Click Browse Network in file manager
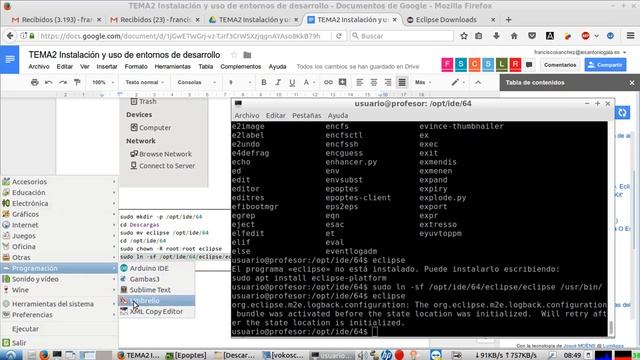 [x=161, y=154]
